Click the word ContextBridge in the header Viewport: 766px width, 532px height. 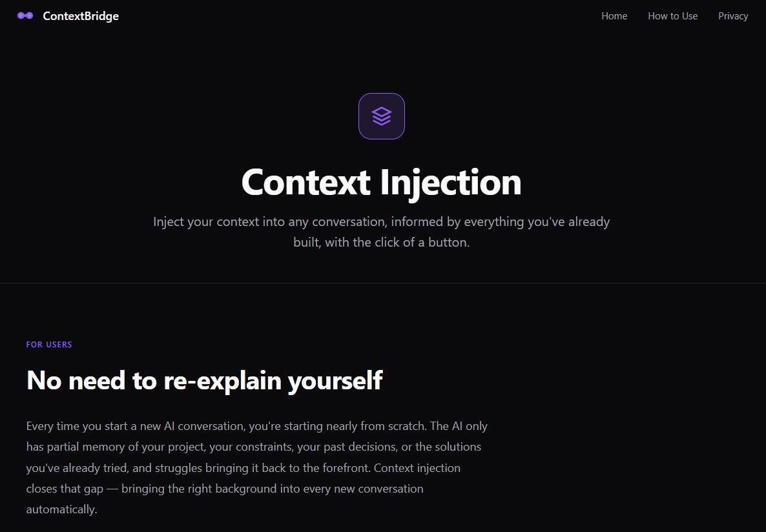(80, 15)
